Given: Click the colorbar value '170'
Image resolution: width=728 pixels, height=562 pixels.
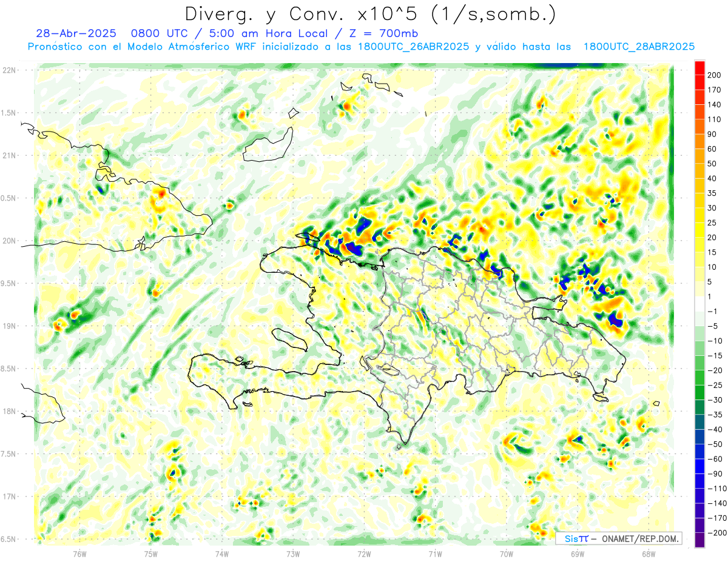Looking at the screenshot, I should pos(715,90).
